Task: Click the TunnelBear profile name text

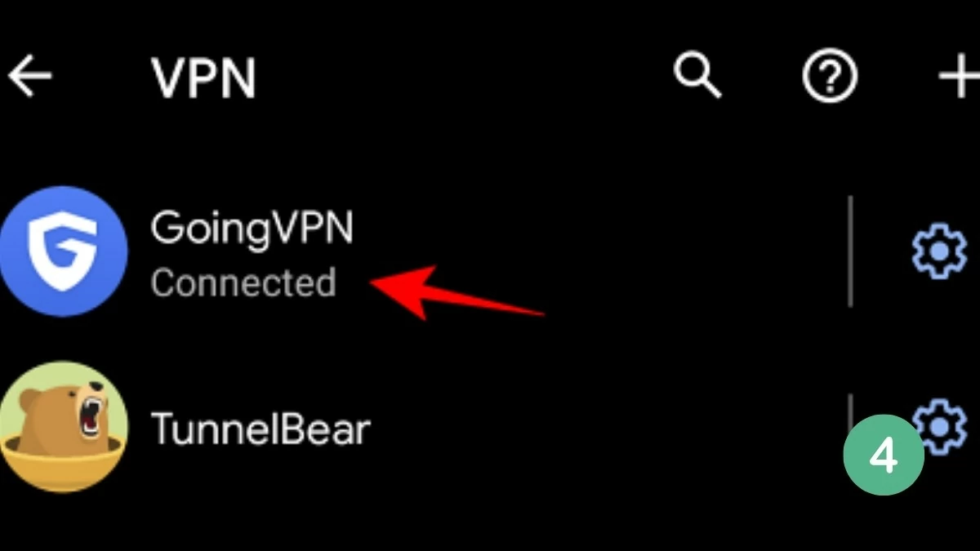Action: [x=261, y=426]
